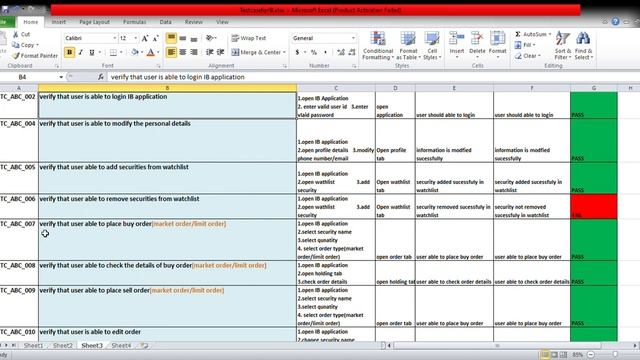
Task: Click the Insert Worksheet tab icon
Action: click(144, 345)
